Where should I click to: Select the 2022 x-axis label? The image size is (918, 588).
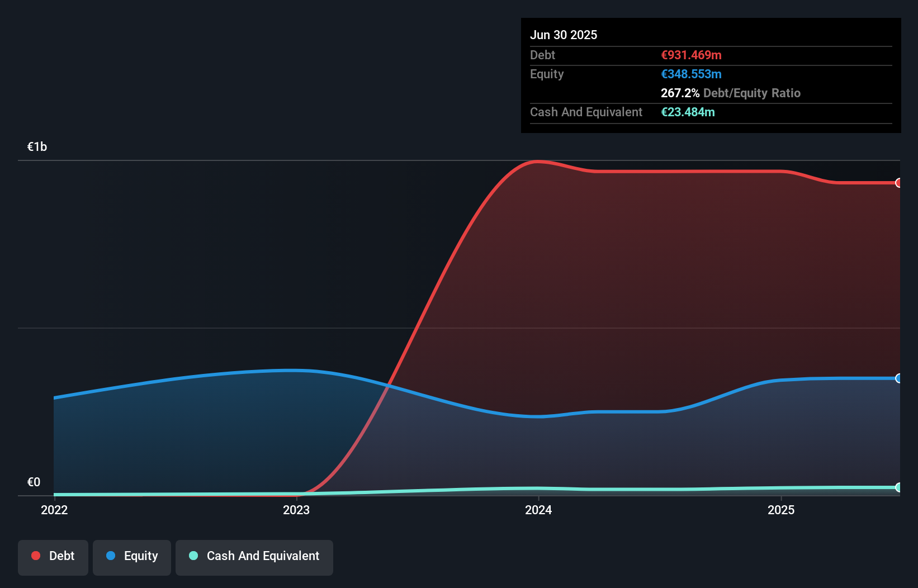click(54, 510)
